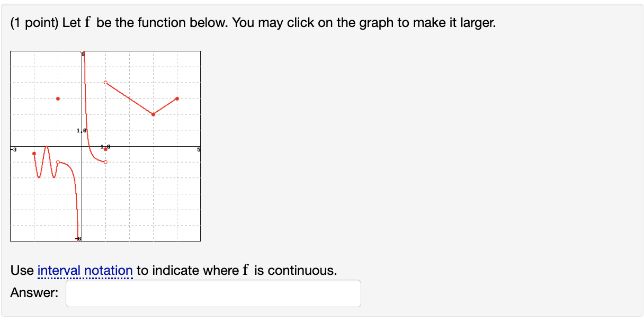Click the Answer label text
The width and height of the screenshot is (644, 322).
click(32, 292)
